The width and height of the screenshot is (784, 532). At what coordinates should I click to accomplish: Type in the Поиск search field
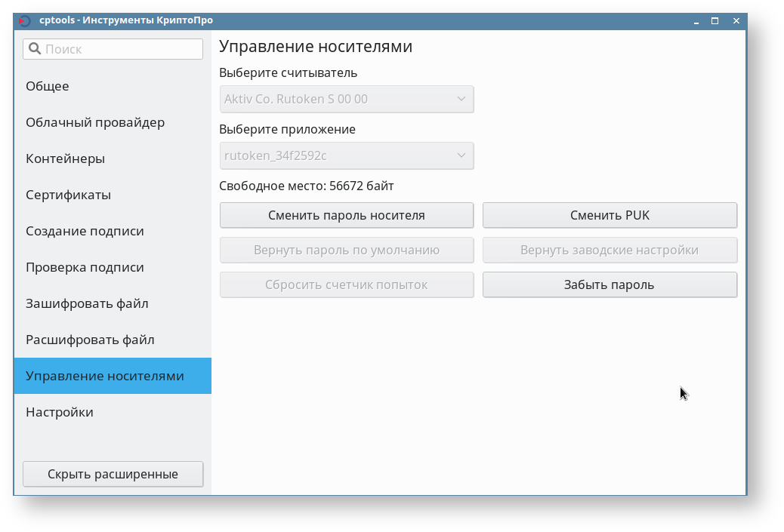click(x=121, y=49)
